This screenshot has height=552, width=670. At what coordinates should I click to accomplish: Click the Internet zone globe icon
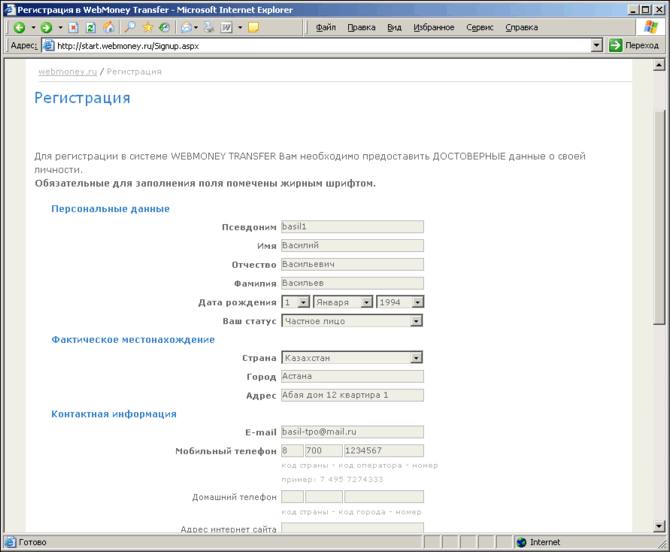(521, 542)
